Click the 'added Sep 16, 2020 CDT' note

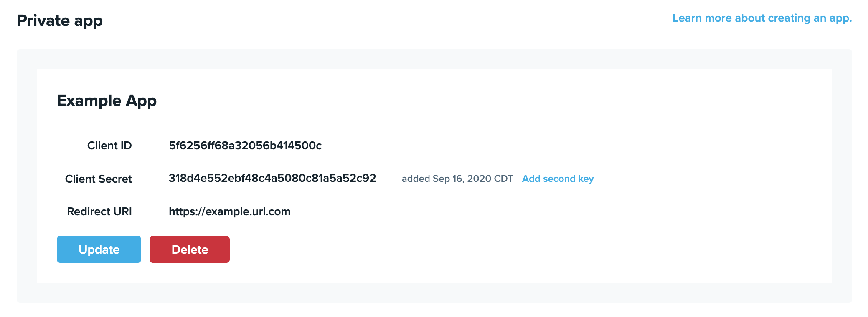(x=457, y=179)
